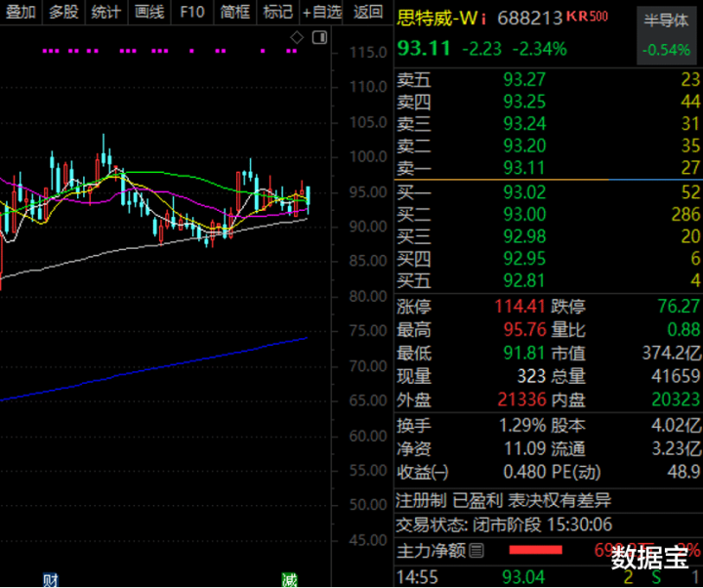Viewport: 703px width, 588px height.
Task: Select the 买一 price 93.02
Action: point(524,192)
